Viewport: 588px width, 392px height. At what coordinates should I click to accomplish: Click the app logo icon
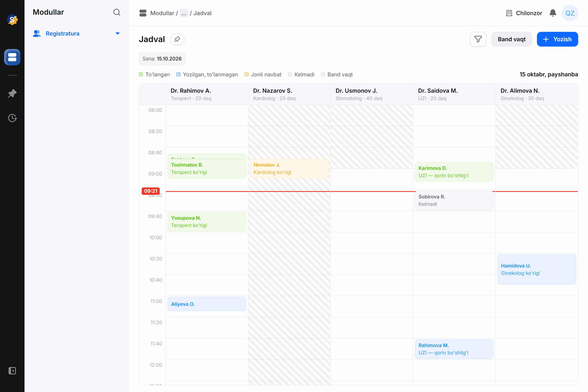click(12, 20)
